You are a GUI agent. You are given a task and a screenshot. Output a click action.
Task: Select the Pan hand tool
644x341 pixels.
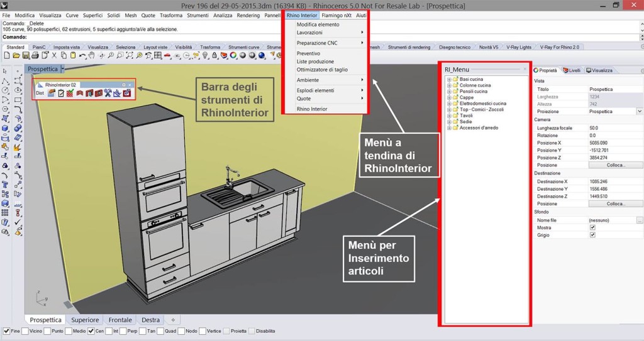91,55
